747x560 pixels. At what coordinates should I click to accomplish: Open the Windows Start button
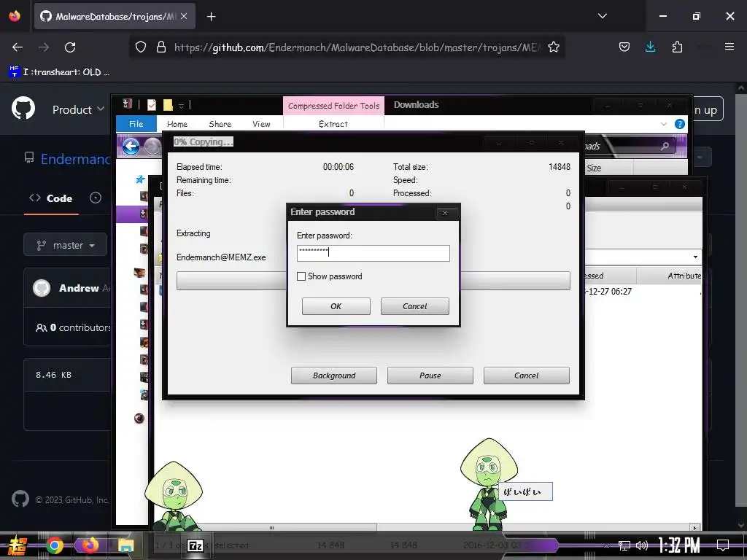(x=18, y=545)
